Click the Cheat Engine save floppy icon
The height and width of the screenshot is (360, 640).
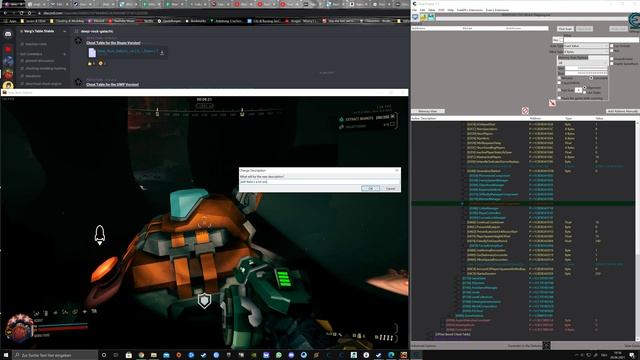[431, 17]
